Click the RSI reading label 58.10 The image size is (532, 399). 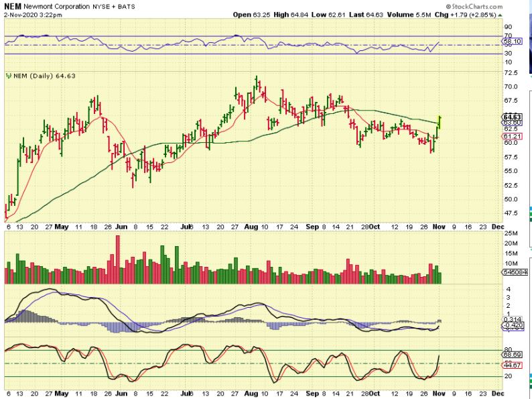click(513, 42)
